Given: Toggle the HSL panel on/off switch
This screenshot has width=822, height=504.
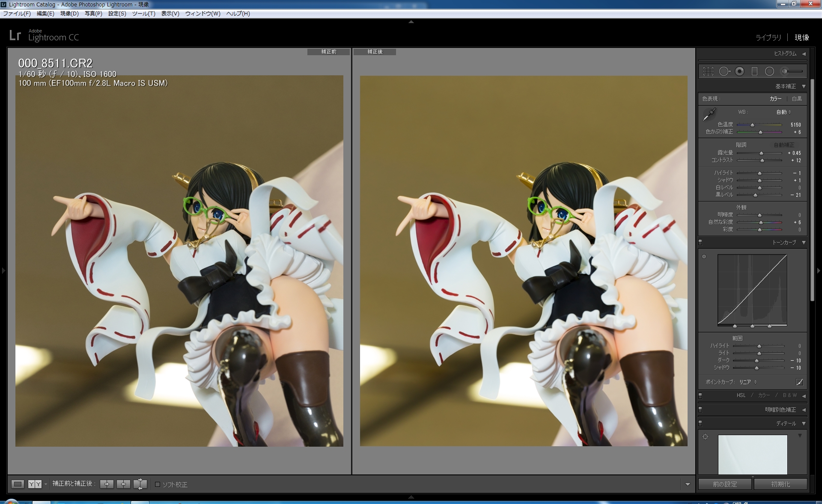Looking at the screenshot, I should coord(700,395).
